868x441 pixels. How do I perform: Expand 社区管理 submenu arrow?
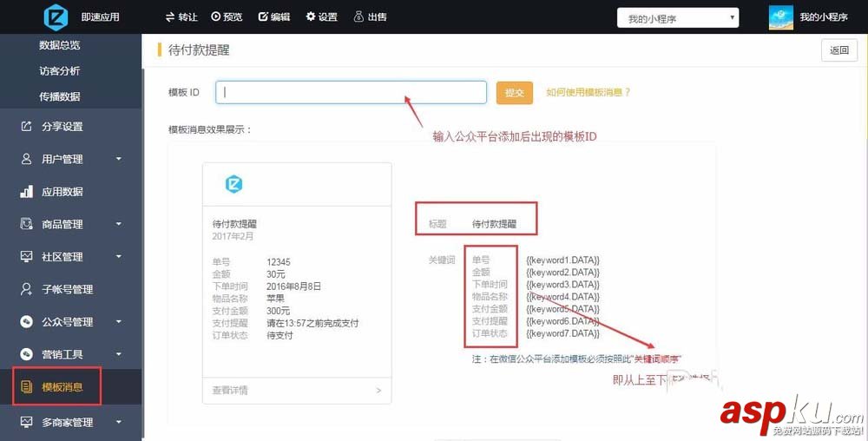[118, 257]
